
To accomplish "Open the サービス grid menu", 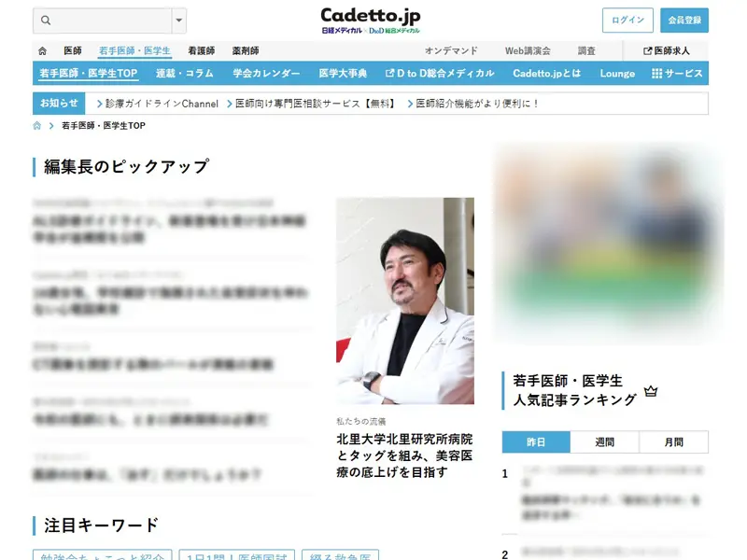I will (676, 74).
